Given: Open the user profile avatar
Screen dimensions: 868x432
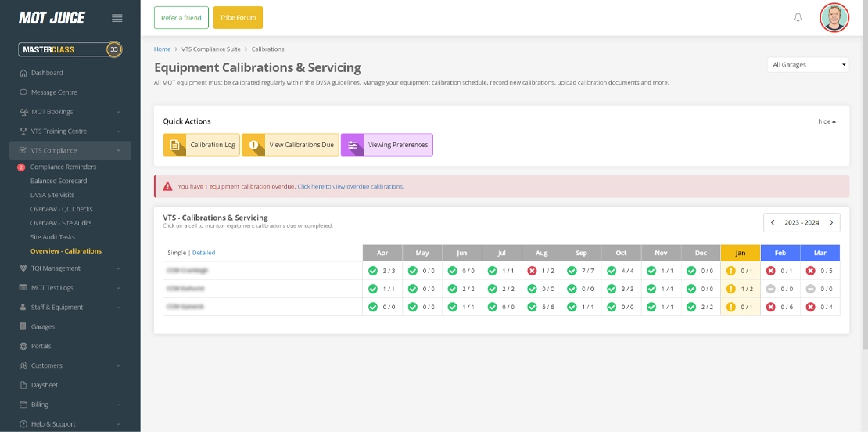Looking at the screenshot, I should (834, 18).
